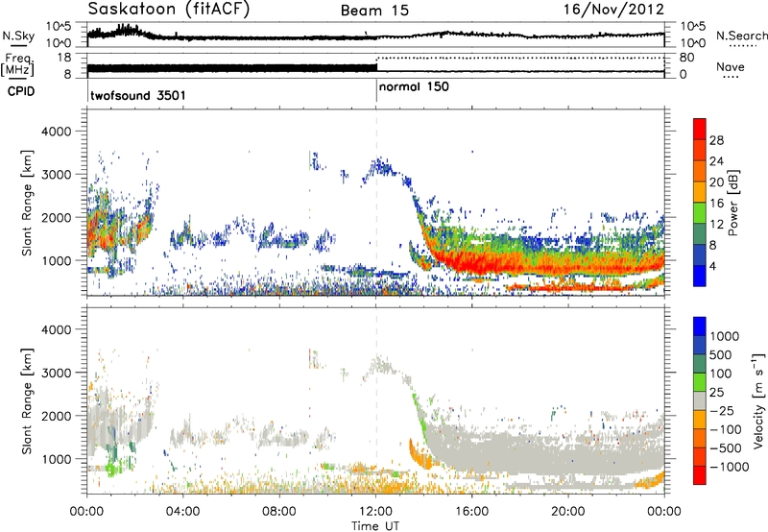The image size is (768, 532).
Task: Click the "12" power colorbar label
Action: click(x=716, y=225)
